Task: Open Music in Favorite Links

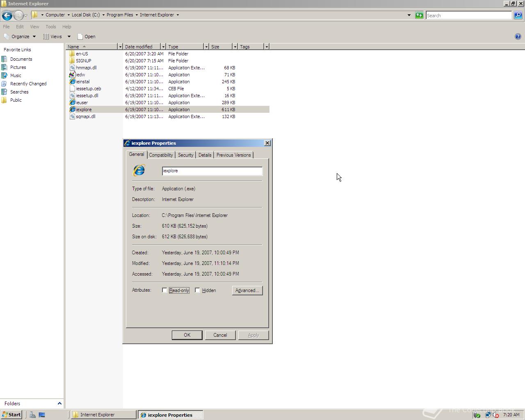Action: click(16, 75)
